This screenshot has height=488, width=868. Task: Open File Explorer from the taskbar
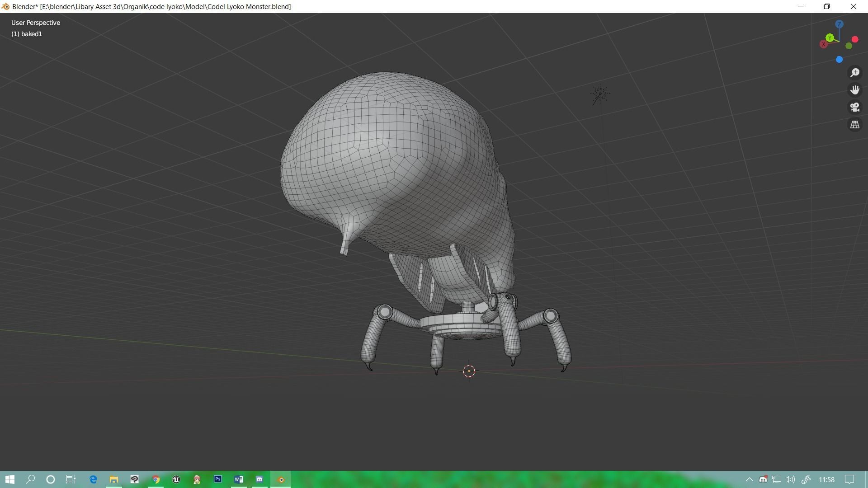(x=114, y=479)
